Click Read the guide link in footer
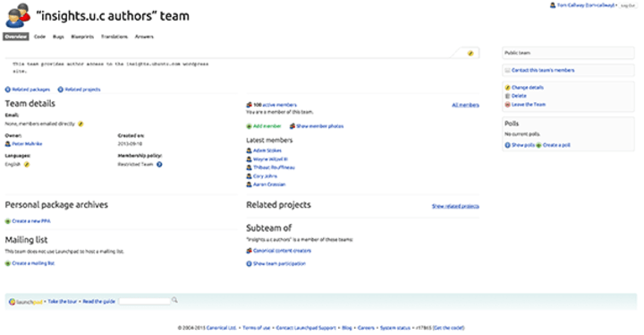The width and height of the screenshot is (644, 335). 99,302
